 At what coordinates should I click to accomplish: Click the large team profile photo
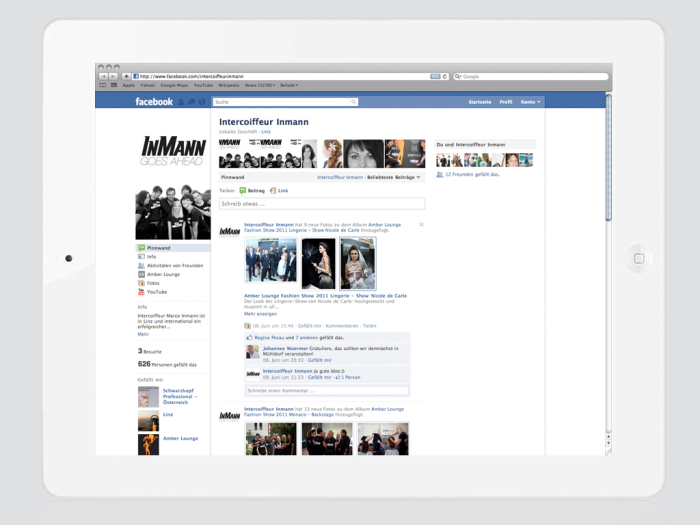click(173, 212)
